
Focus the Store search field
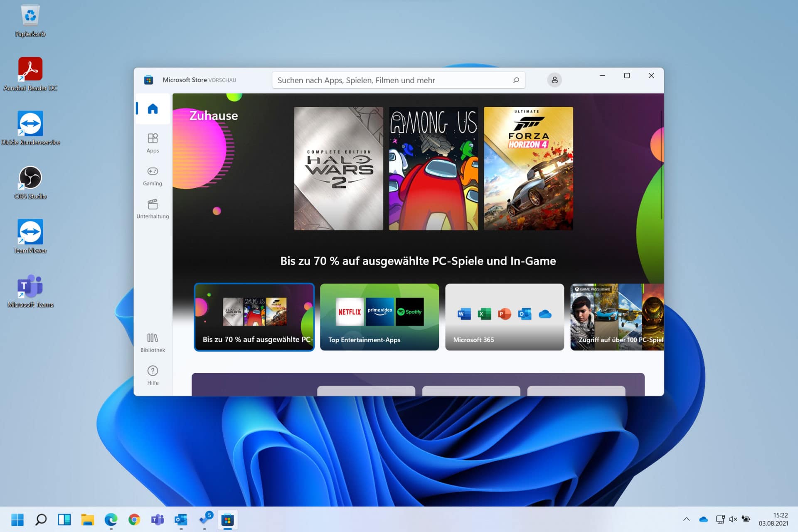tap(399, 80)
